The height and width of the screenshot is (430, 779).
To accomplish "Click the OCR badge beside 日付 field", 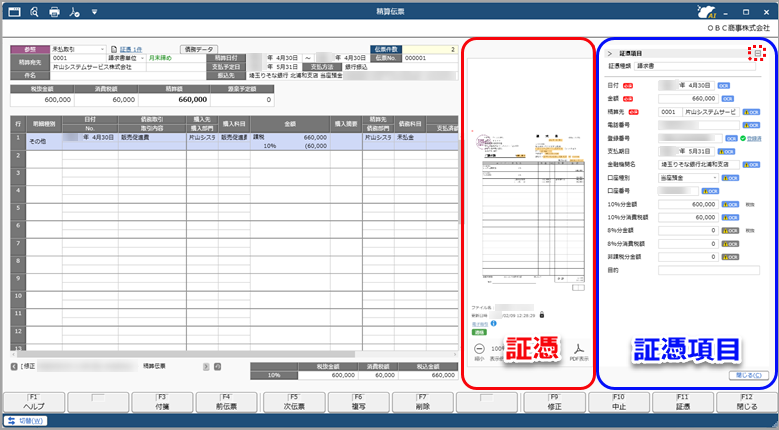I will point(724,85).
